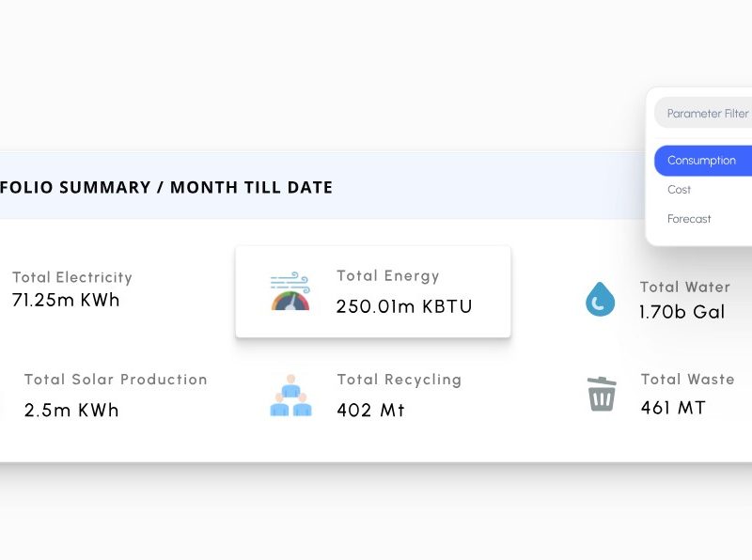Click the Total Energy summary card
752x560 pixels.
(x=373, y=291)
